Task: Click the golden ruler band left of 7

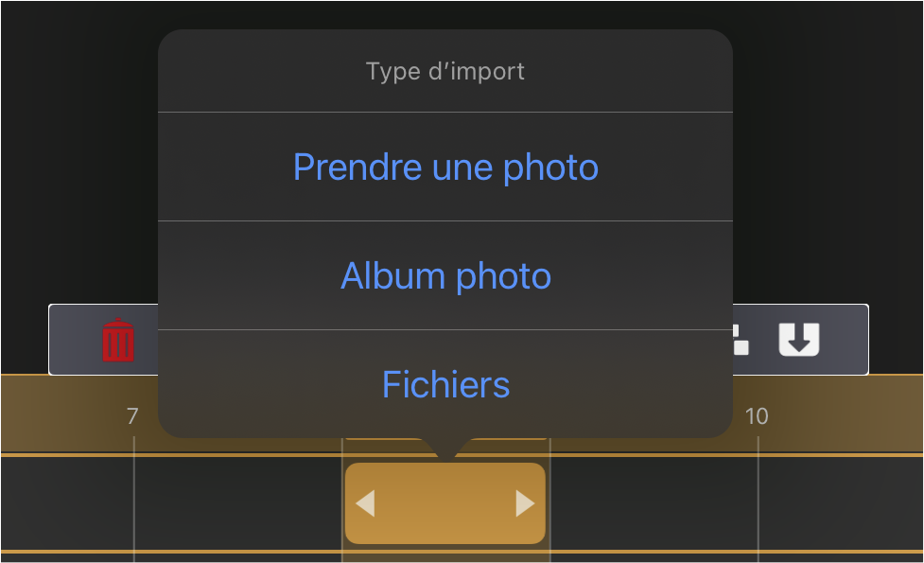Action: 63,414
